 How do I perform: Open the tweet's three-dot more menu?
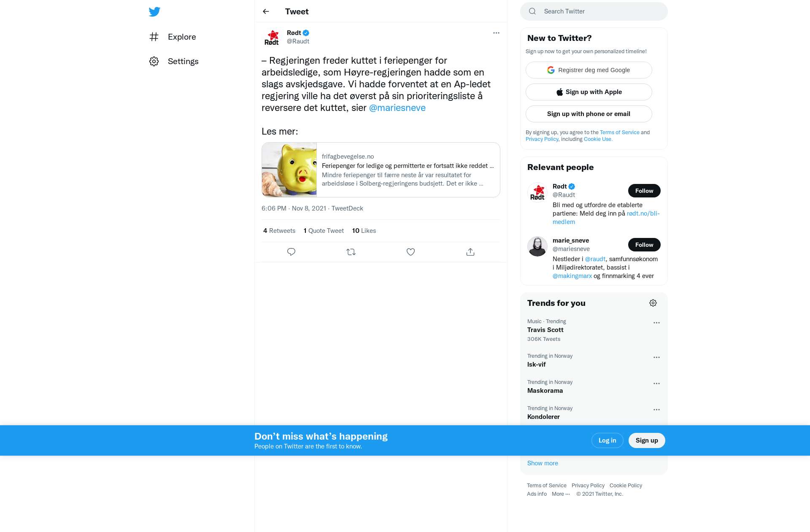click(496, 33)
